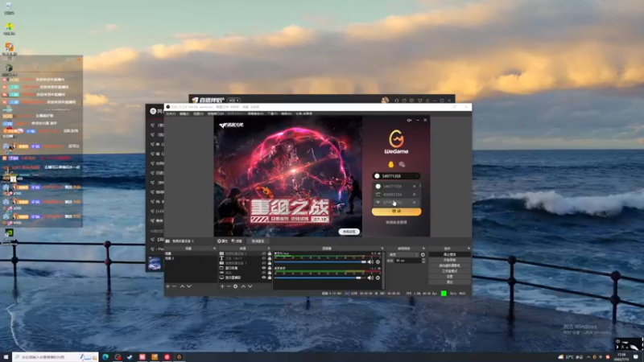
Task: Open the 渐变 scene transition dropdown
Action: point(403,255)
